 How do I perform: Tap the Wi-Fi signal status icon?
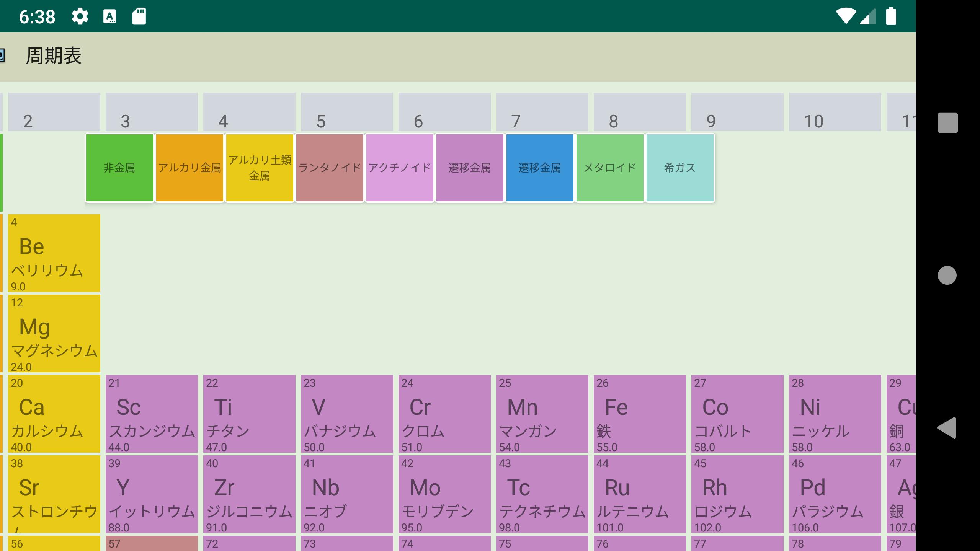click(846, 16)
